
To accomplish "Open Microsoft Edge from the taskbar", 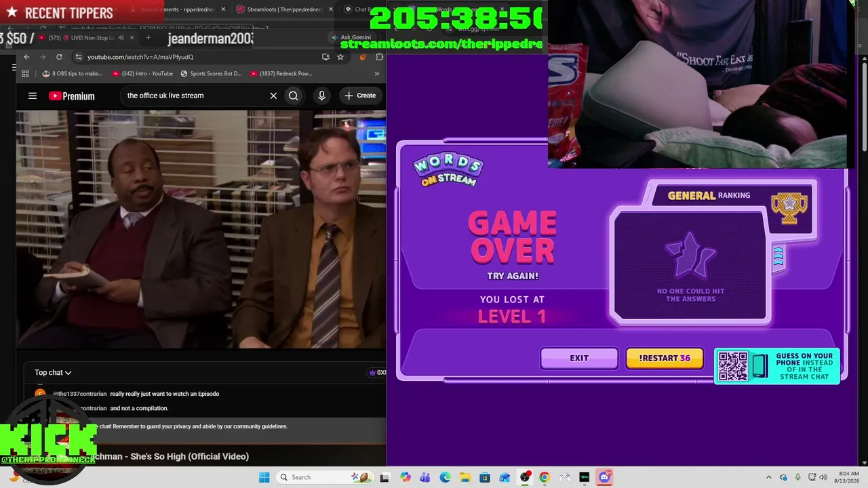I will coord(445,477).
